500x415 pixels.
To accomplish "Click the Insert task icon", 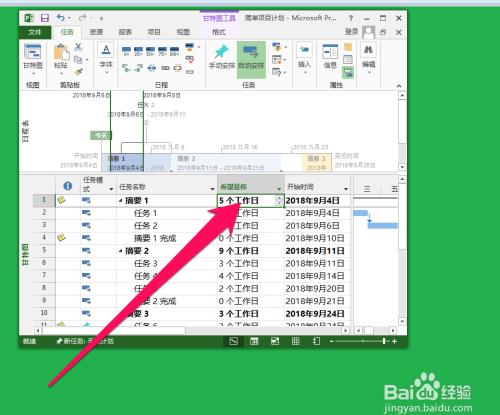I will coord(304,57).
